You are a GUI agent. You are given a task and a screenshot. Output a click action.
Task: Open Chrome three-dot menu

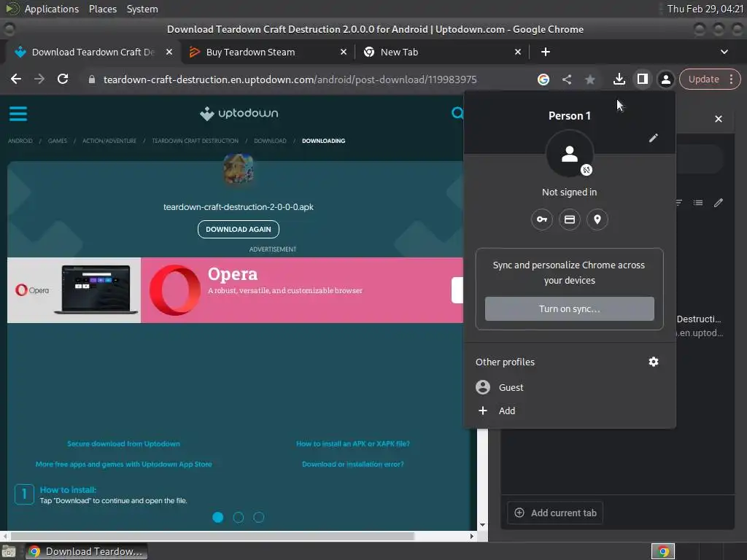click(x=731, y=79)
